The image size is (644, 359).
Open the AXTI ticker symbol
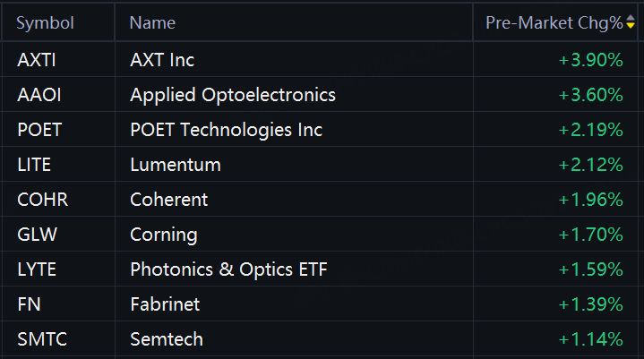[x=37, y=60]
